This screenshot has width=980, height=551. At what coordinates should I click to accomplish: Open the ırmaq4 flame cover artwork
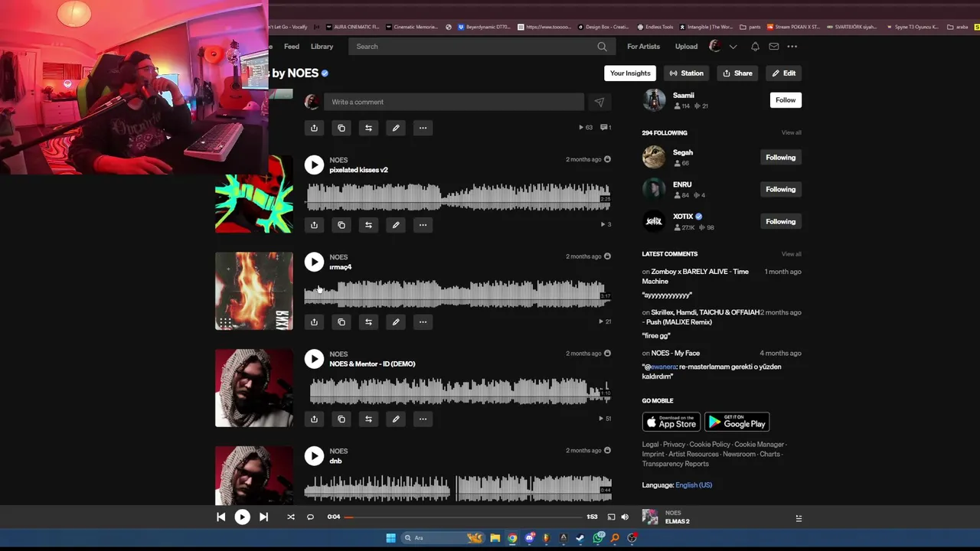coord(254,291)
